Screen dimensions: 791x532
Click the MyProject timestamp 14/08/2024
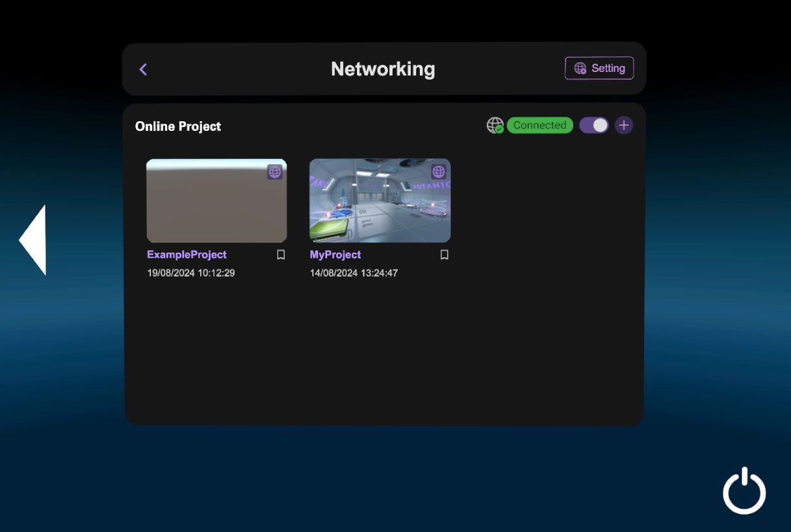point(354,273)
